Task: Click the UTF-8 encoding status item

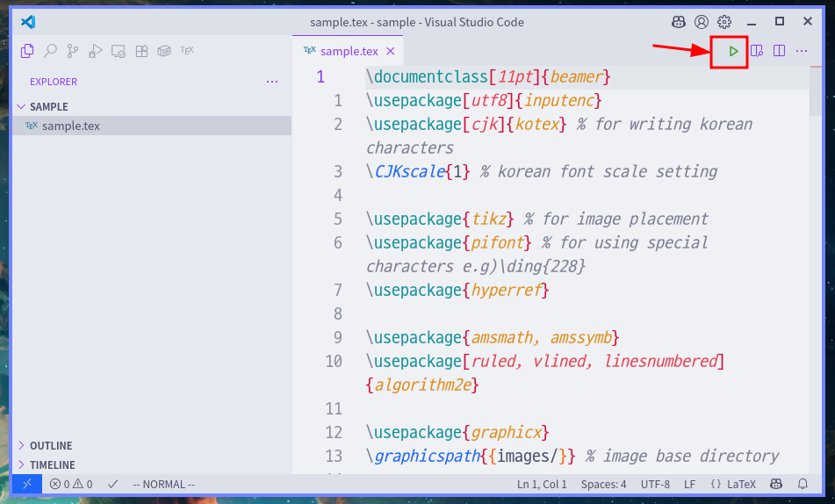Action: tap(655, 484)
